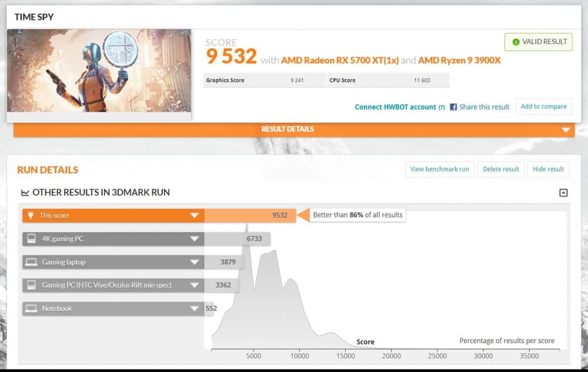Click the HWBOT help question mark icon
The width and height of the screenshot is (588, 372).
click(442, 108)
